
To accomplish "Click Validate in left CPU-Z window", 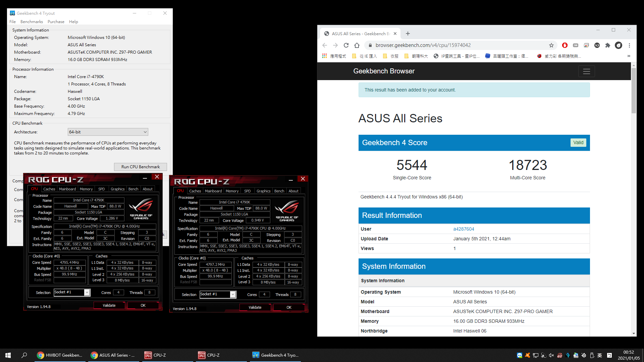I will click(x=109, y=305).
